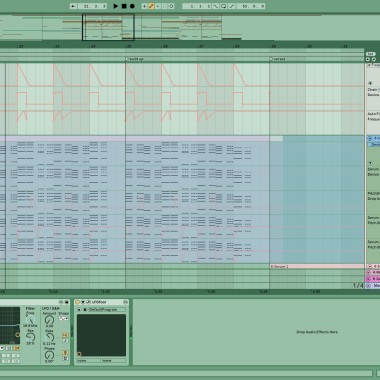The height and width of the screenshot is (380, 380).
Task: Click the MIDI Arrangement Overdub plus icon
Action: tap(144, 6)
